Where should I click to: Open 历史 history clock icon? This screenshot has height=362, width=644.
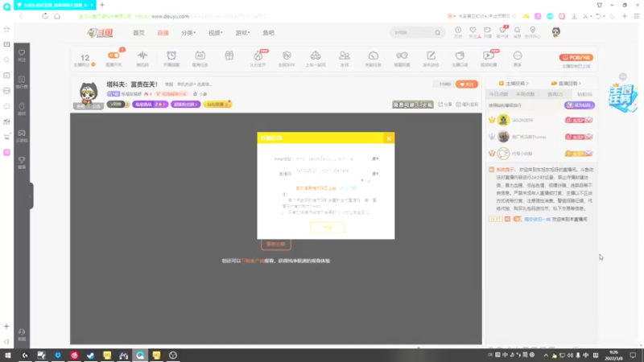tap(458, 32)
